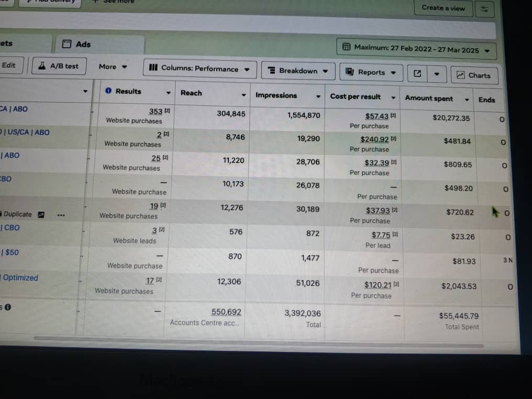The image size is (532, 399).
Task: Click the $240.92 cost per result value
Action: pyautogui.click(x=374, y=139)
